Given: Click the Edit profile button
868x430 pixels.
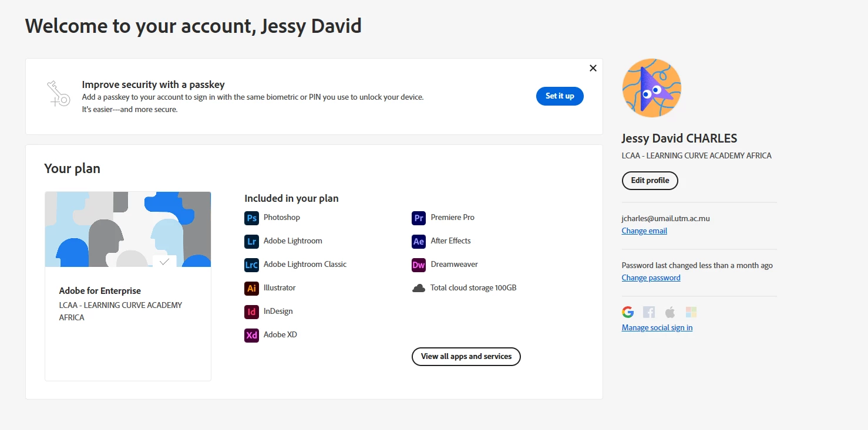Looking at the screenshot, I should (650, 181).
